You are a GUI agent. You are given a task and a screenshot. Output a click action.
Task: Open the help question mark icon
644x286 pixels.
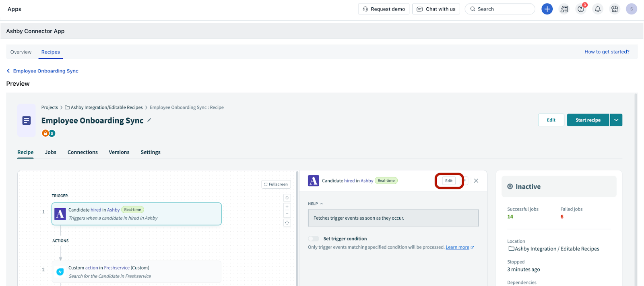point(581,9)
